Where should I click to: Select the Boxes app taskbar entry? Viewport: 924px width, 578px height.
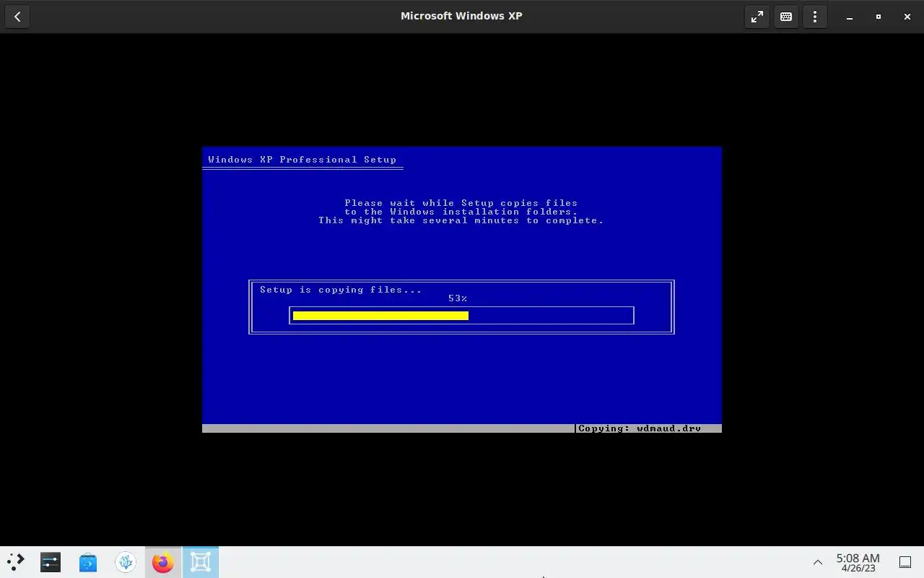pos(201,562)
